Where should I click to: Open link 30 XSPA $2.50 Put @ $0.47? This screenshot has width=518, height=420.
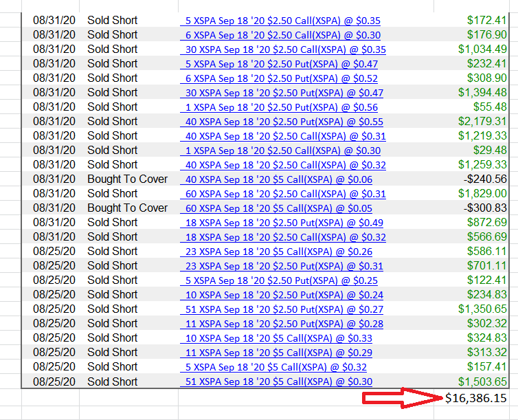coord(282,93)
